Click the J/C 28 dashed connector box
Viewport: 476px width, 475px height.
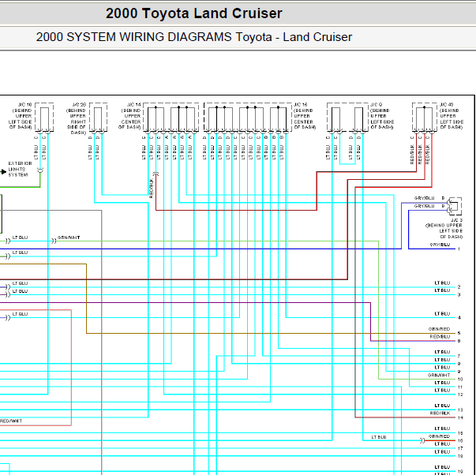click(x=98, y=117)
